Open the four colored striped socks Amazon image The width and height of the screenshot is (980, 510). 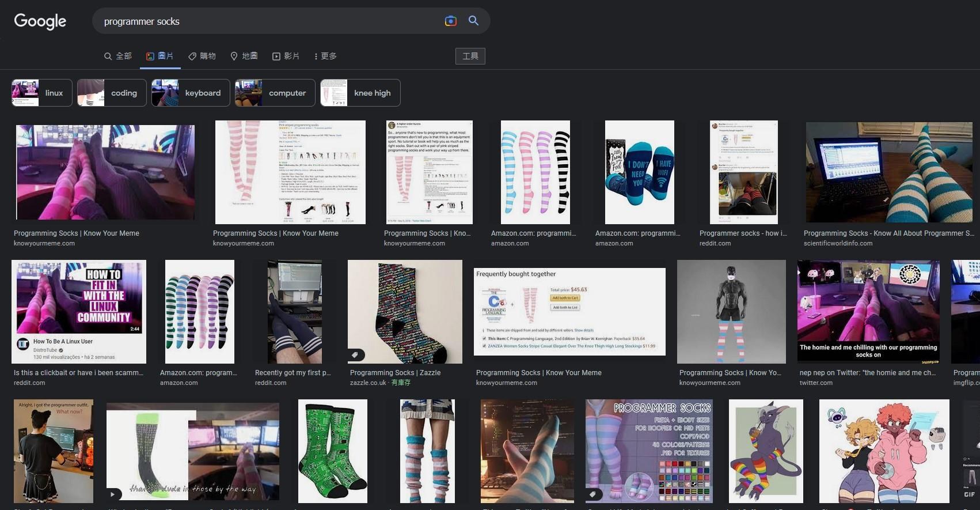(535, 172)
